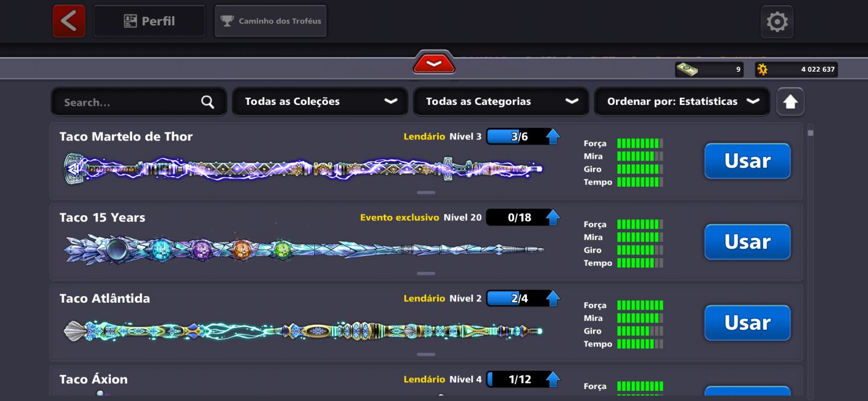Open the Ordenar por: Estatísticas dropdown
This screenshot has height=401, width=868.
682,101
